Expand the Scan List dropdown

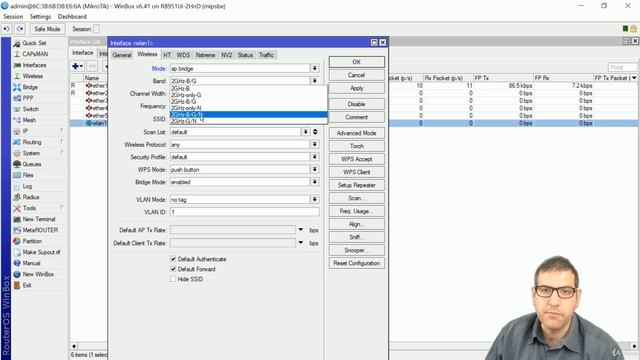pyautogui.click(x=306, y=132)
